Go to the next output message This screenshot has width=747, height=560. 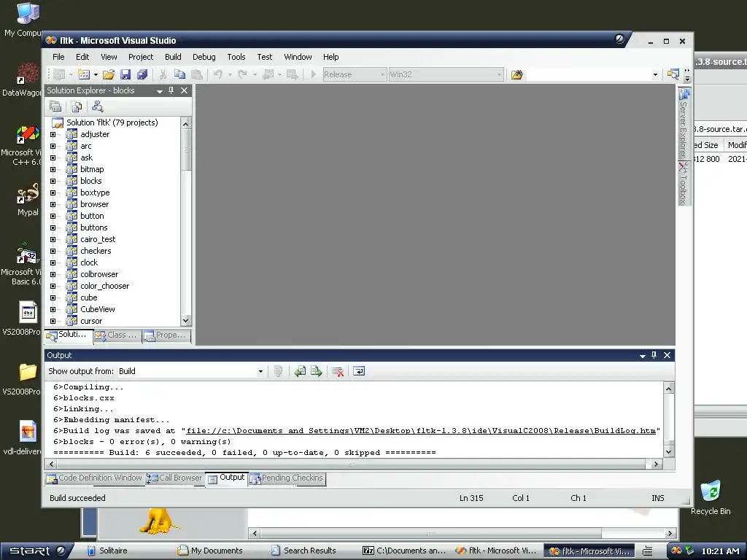[317, 371]
